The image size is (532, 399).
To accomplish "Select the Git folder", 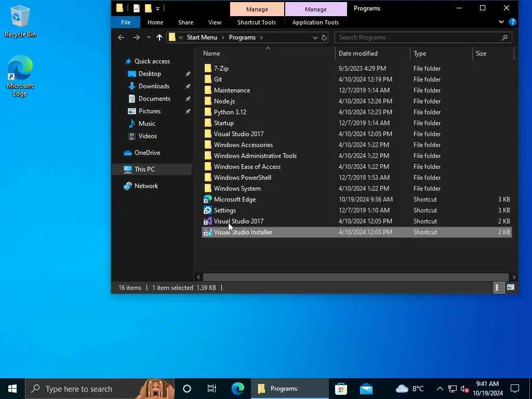I will [356, 79].
